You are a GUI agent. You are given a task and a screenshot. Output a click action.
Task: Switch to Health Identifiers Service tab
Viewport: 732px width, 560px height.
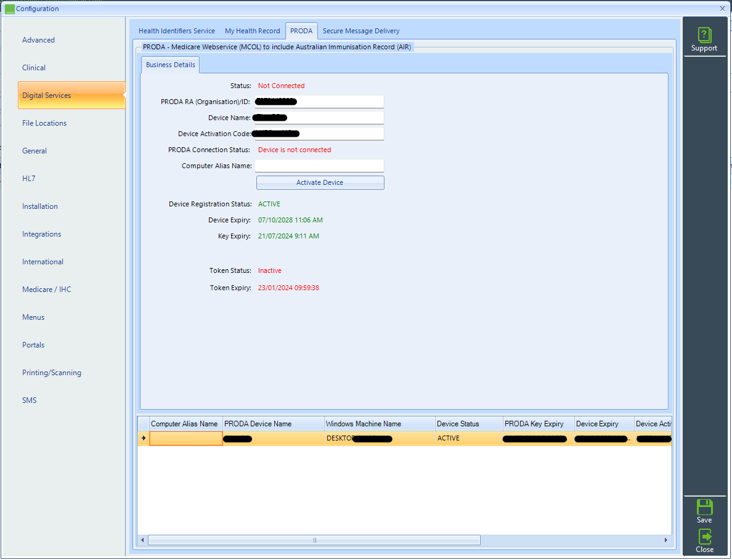[x=177, y=31]
